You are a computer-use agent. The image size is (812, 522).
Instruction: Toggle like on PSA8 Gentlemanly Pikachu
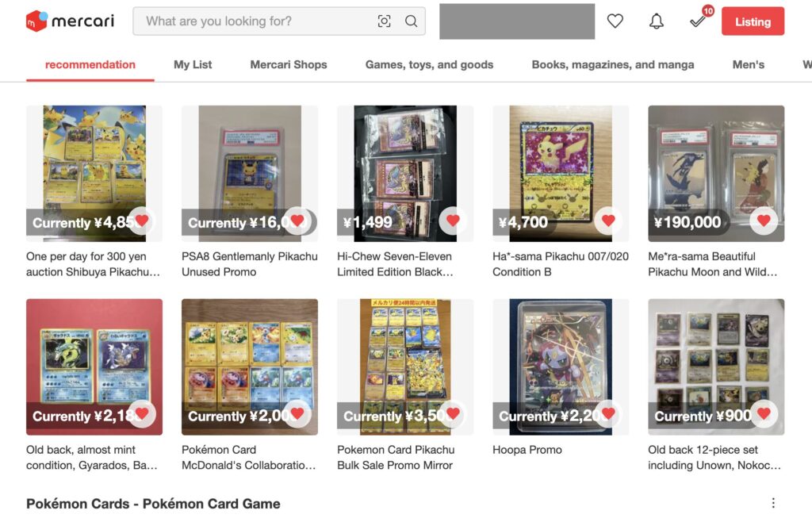297,221
